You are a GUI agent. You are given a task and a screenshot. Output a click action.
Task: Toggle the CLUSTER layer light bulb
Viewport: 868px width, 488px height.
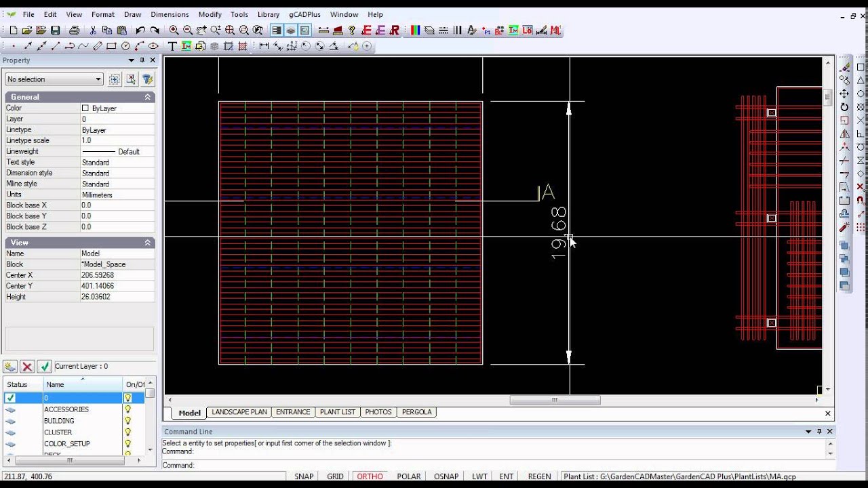click(x=127, y=432)
